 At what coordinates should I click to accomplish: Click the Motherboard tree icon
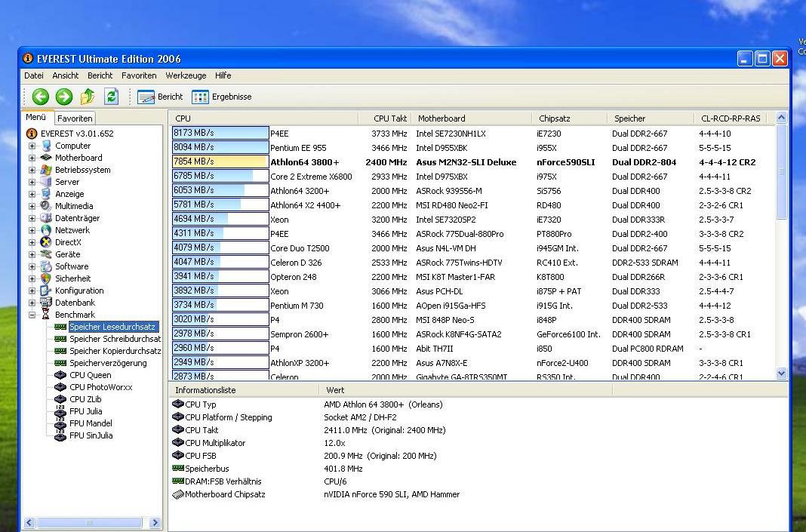46,158
